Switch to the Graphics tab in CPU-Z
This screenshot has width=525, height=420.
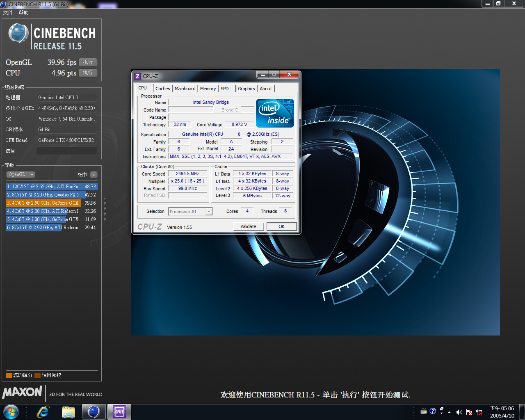pyautogui.click(x=246, y=89)
